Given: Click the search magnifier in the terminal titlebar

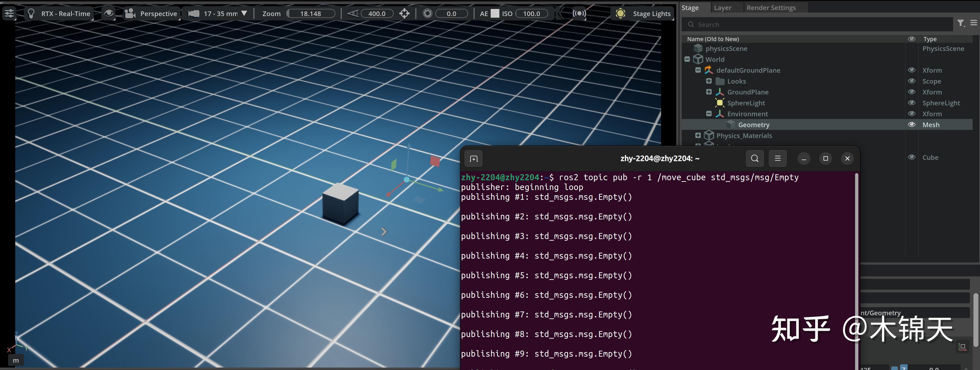Looking at the screenshot, I should [x=754, y=158].
